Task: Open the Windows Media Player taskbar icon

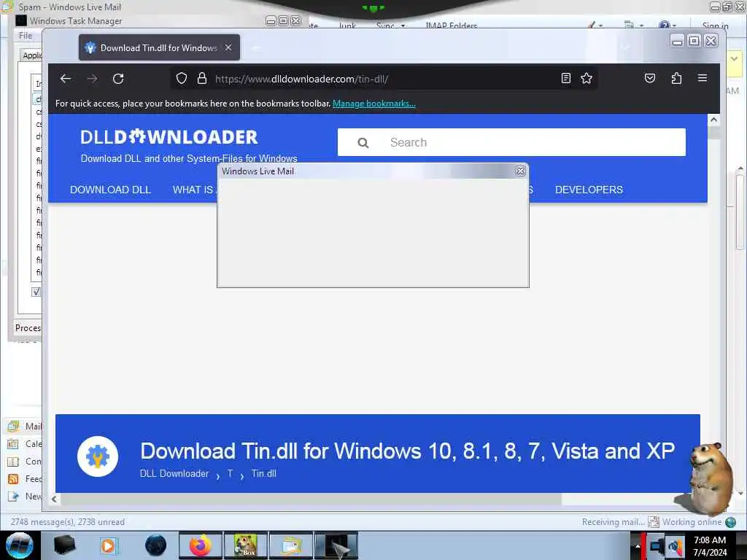Action: coord(109,545)
